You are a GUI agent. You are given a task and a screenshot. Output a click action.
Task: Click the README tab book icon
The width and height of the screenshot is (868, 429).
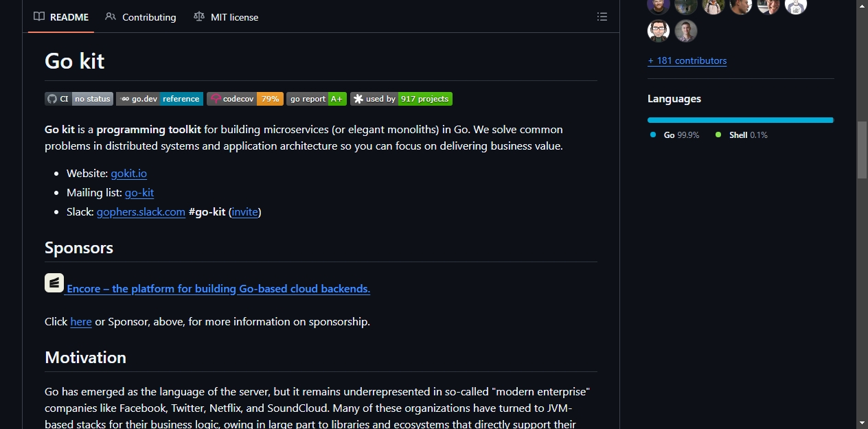[x=39, y=16]
